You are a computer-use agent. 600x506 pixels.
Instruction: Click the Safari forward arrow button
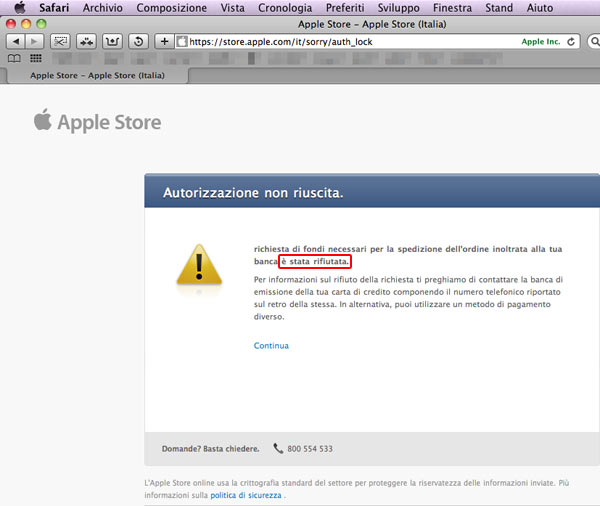[x=35, y=42]
